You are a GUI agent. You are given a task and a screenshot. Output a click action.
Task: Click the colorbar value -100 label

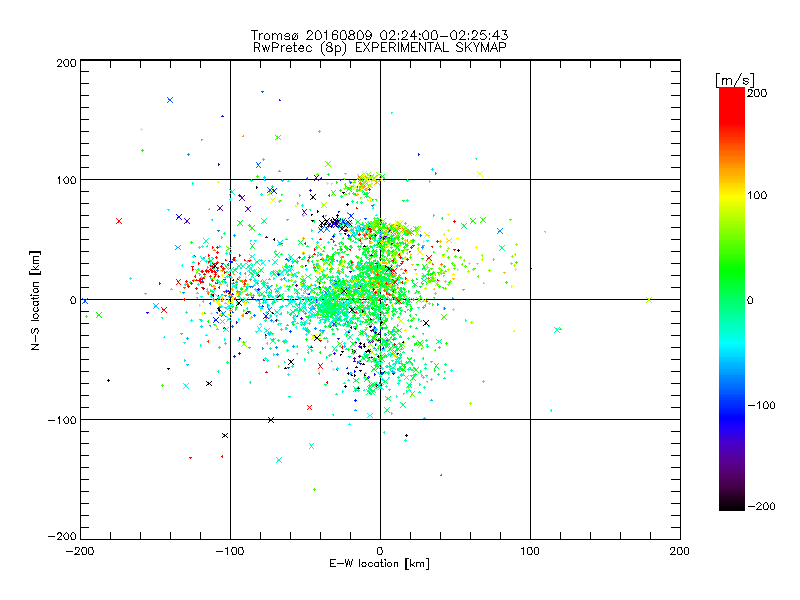(x=761, y=405)
